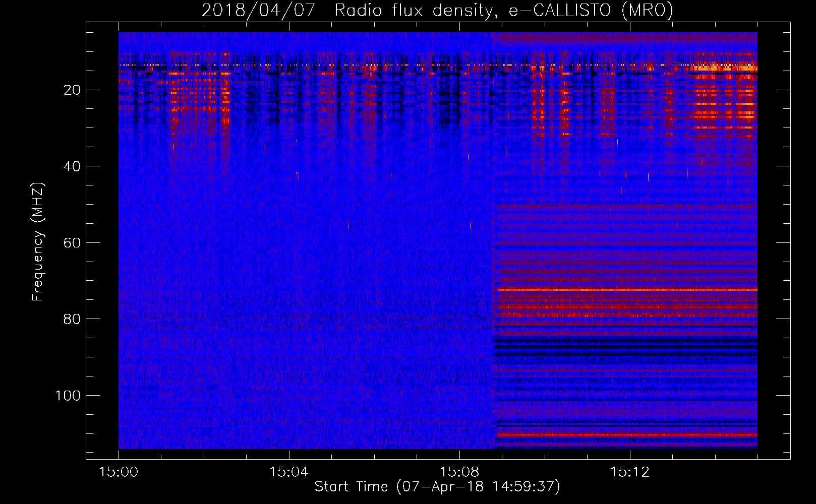Viewport: 816px width, 504px height.
Task: Click the 15:12 time tick label
Action: pos(630,472)
